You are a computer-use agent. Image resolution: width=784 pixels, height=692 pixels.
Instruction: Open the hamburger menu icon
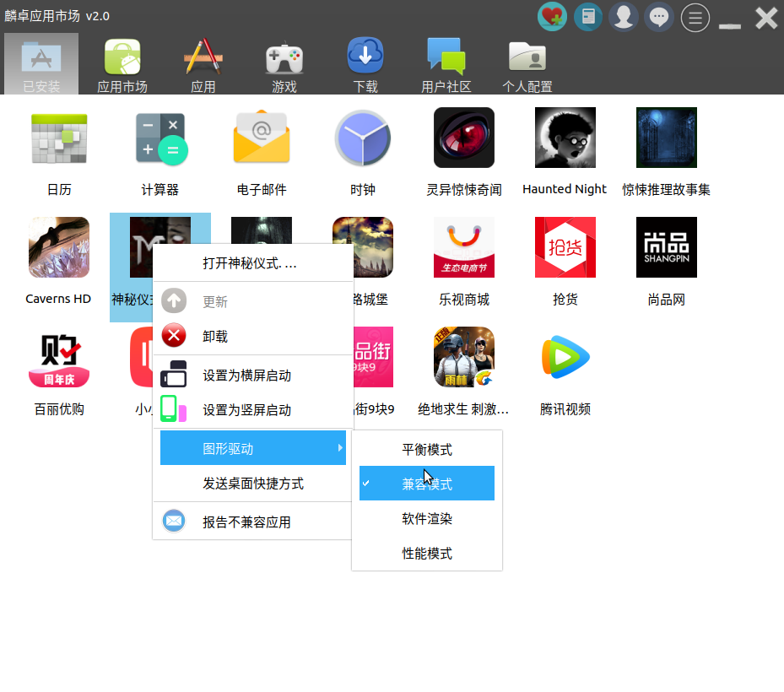[695, 18]
